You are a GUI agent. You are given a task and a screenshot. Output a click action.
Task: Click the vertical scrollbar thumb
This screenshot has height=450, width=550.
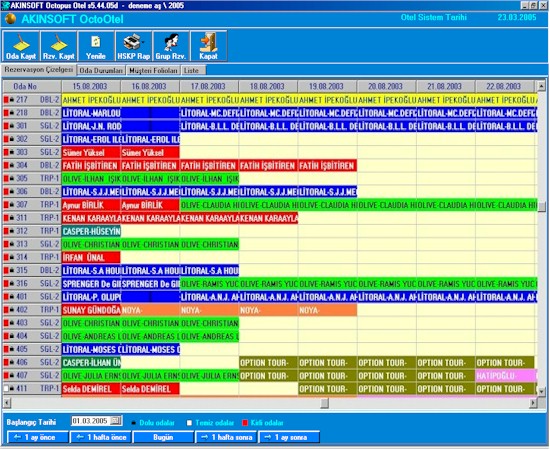click(542, 207)
